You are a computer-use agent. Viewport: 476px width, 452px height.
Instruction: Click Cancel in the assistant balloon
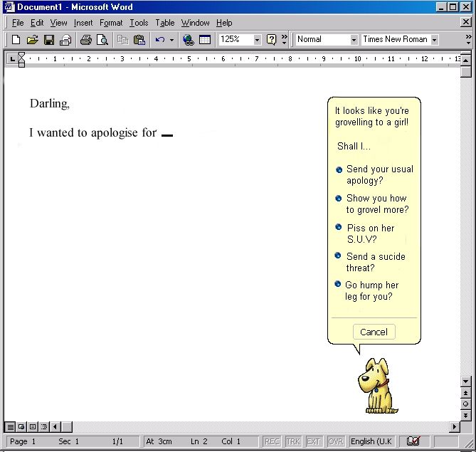click(374, 332)
